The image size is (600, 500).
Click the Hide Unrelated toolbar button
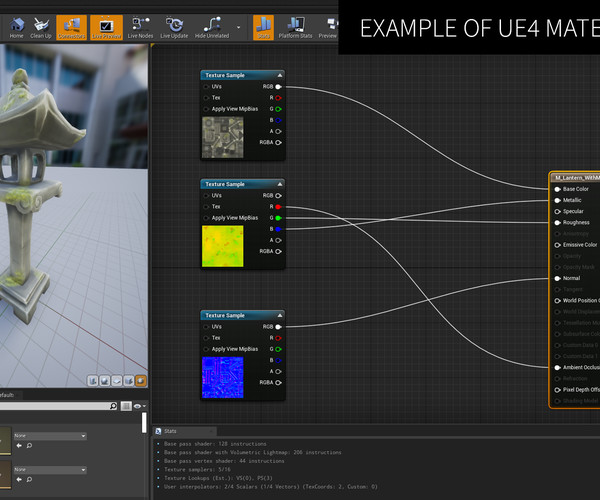point(213,26)
